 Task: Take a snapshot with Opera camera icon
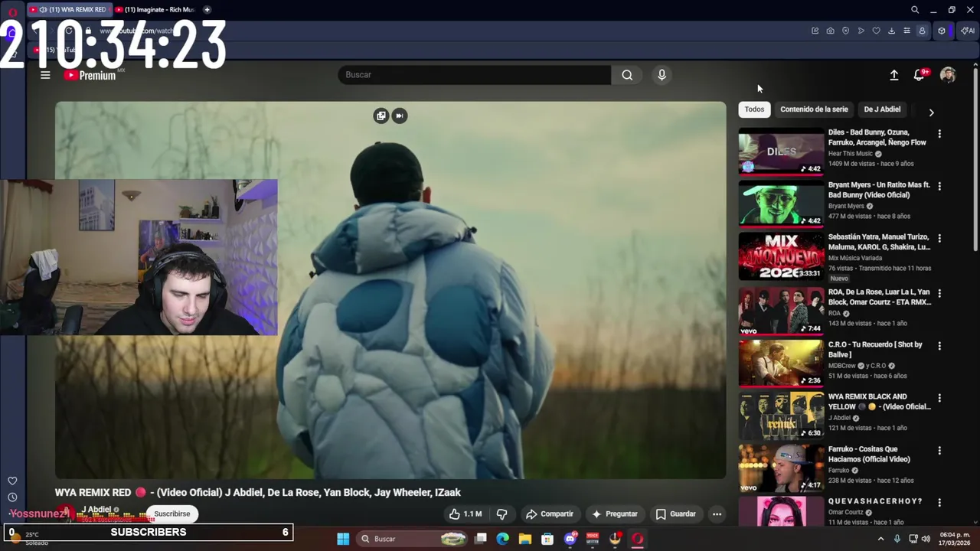click(830, 31)
